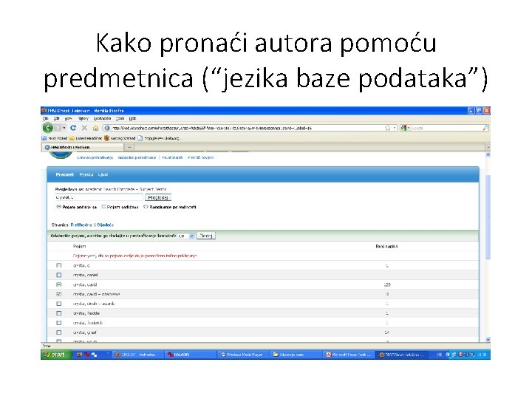Click the taskbar clock in the system tray
This screenshot has width=532, height=399.
482,355
